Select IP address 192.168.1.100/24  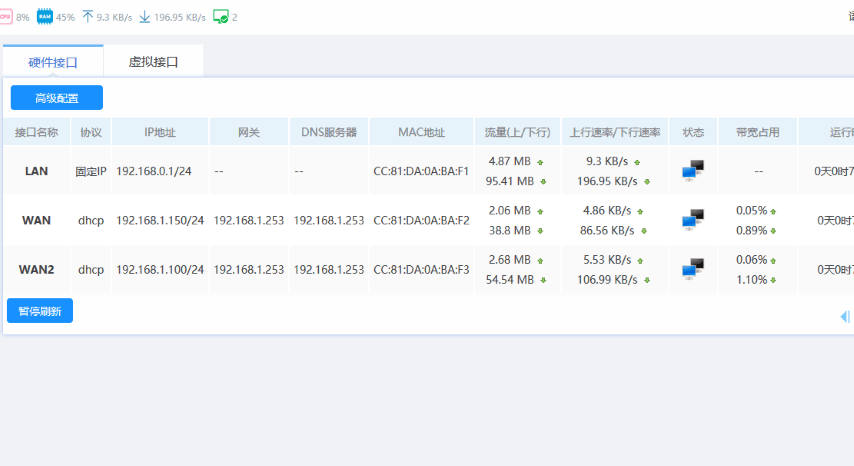(160, 269)
